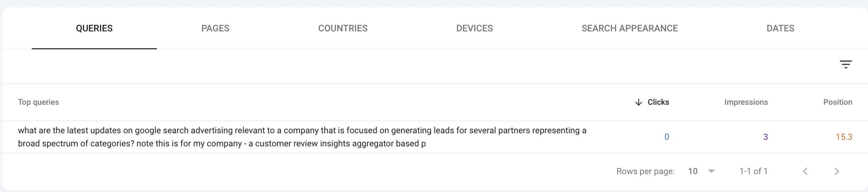Switch to the Queries tab
This screenshot has width=868, height=192.
point(94,28)
